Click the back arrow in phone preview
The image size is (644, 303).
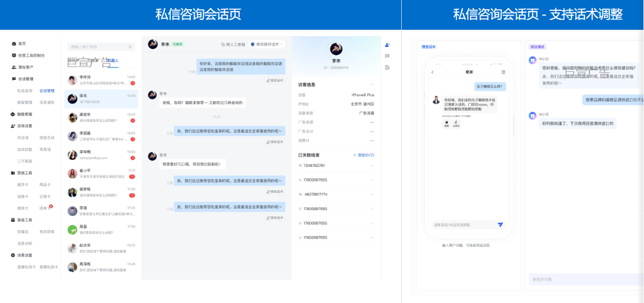pos(433,72)
